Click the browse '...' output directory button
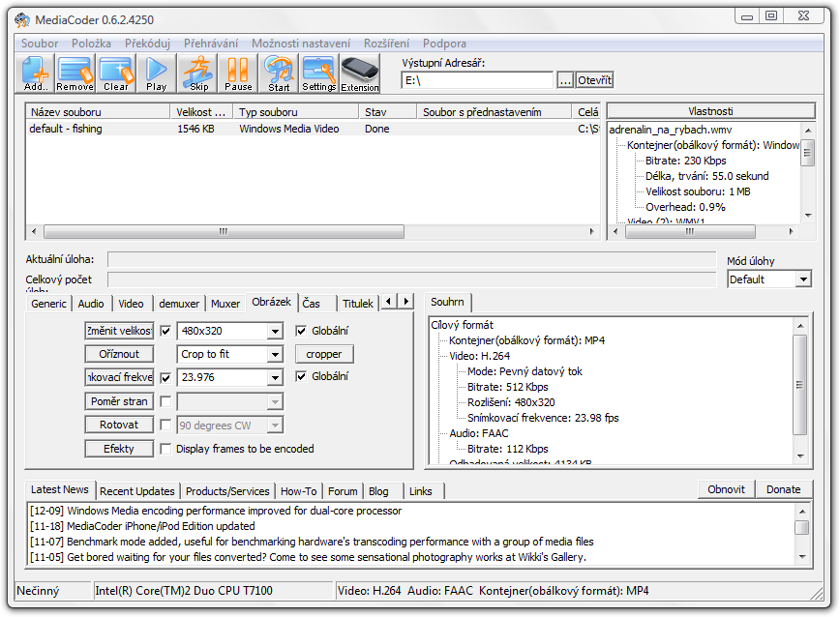 565,80
